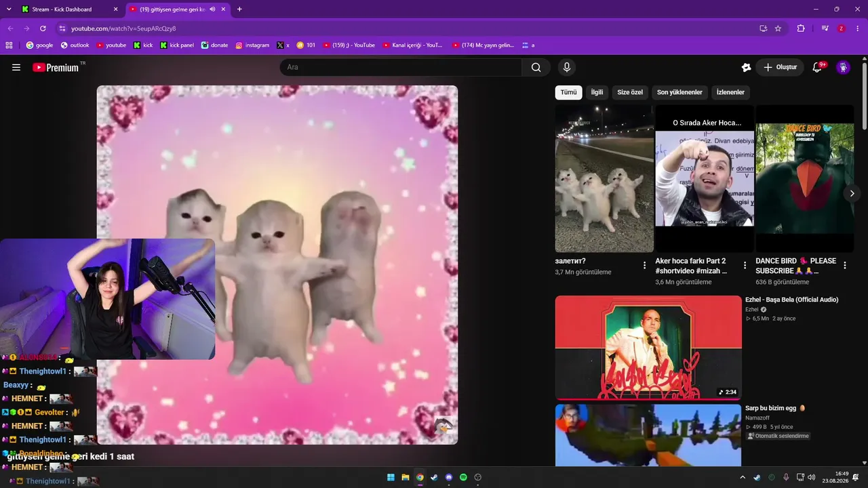Open a new browser tab

pos(239,9)
